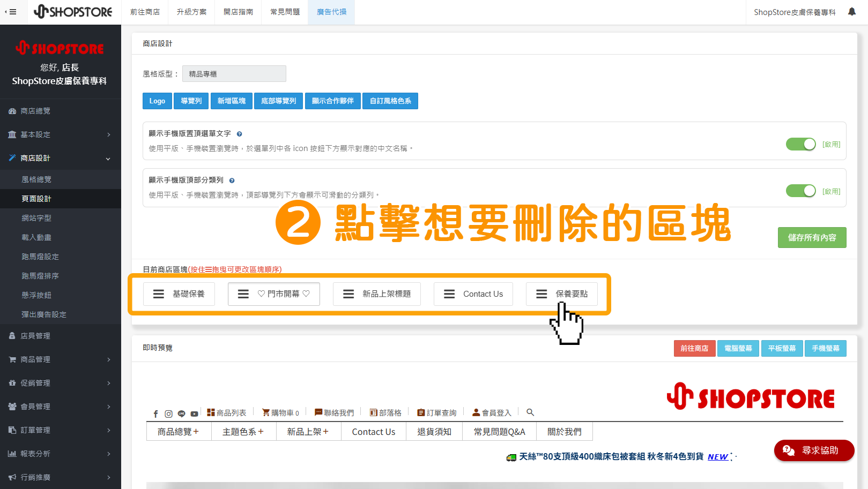Toggle 顯示手機版頂部分類列 switch
868x489 pixels.
pyautogui.click(x=800, y=191)
